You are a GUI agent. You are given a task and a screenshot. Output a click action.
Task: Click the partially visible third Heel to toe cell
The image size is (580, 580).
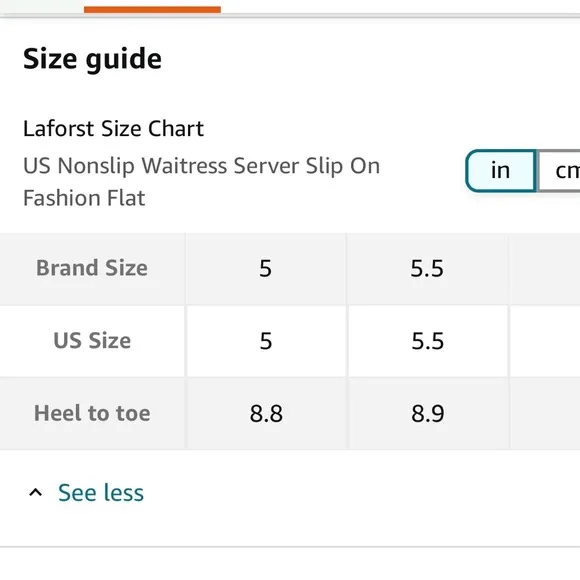[545, 413]
